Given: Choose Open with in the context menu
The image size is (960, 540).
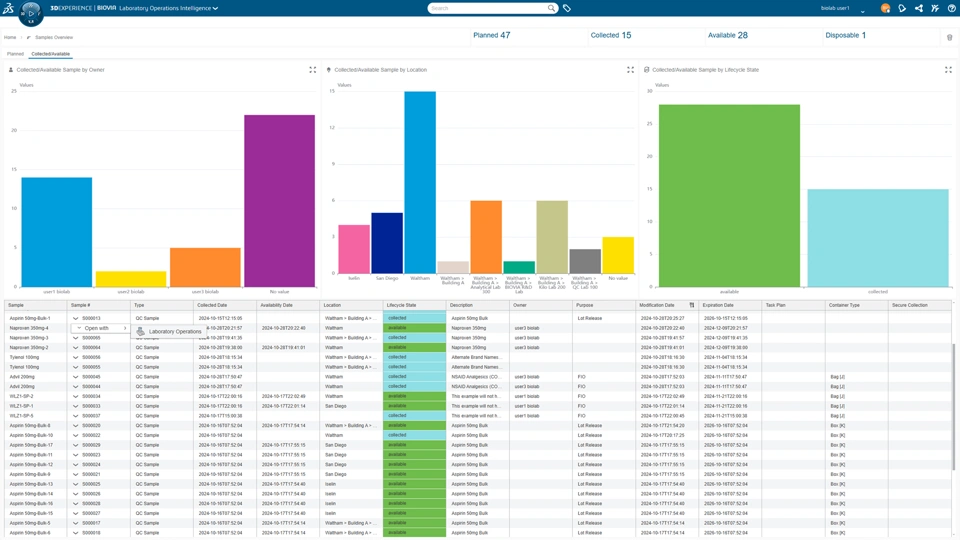Looking at the screenshot, I should click(101, 328).
